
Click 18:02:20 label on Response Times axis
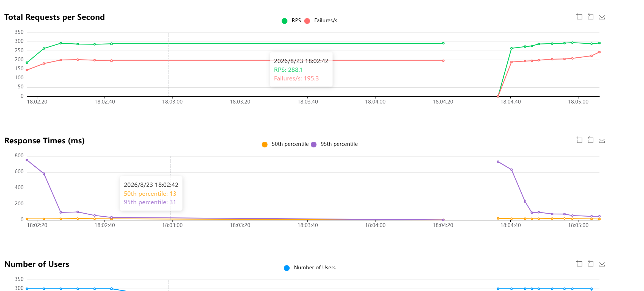37,225
